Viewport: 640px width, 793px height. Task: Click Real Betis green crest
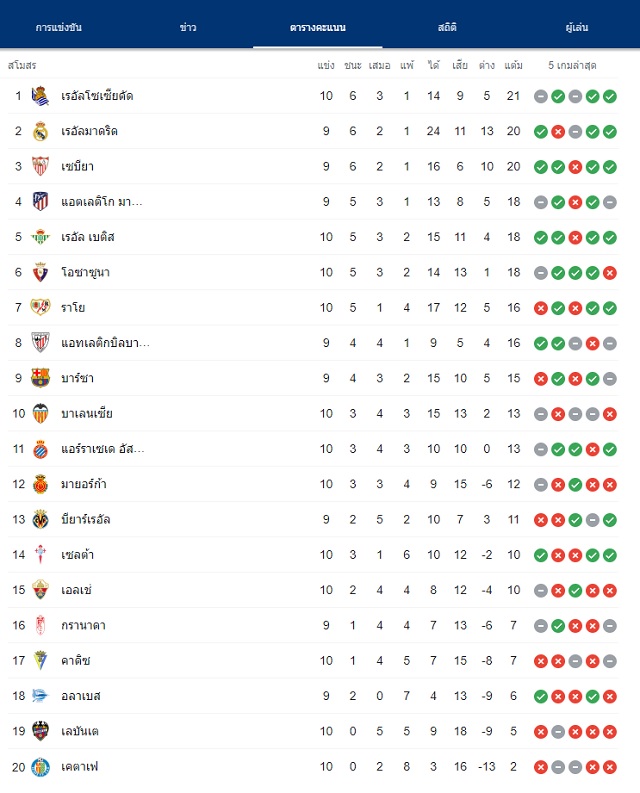(x=40, y=237)
